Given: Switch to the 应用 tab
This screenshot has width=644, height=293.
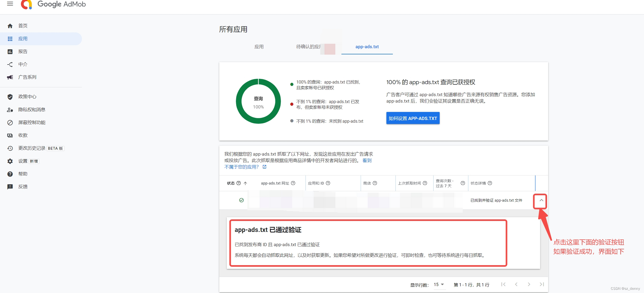Looking at the screenshot, I should (259, 47).
